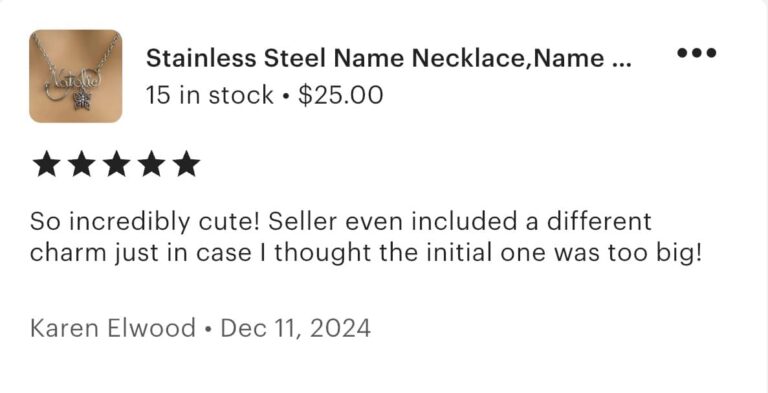The height and width of the screenshot is (393, 768).
Task: Open the three-dot more options menu
Action: (x=696, y=52)
